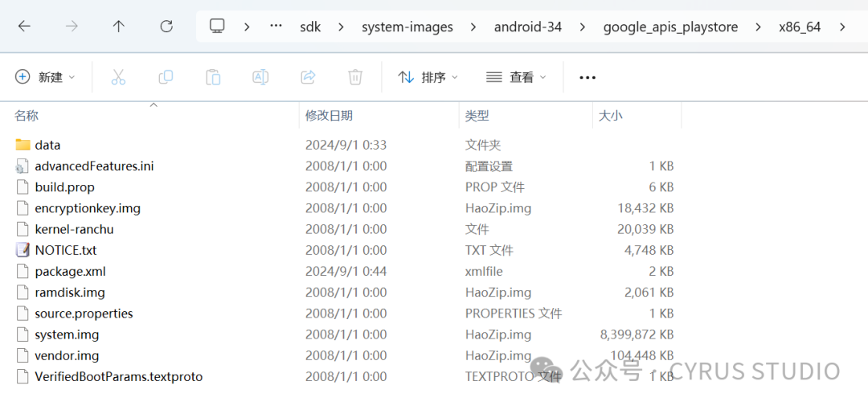Select the ramdisk.img file name

click(70, 293)
